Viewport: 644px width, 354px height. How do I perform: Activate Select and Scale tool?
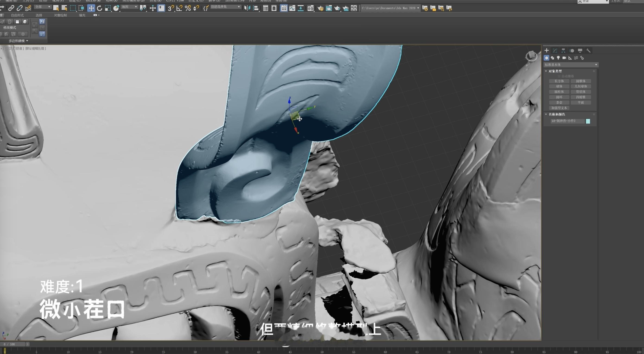click(108, 8)
